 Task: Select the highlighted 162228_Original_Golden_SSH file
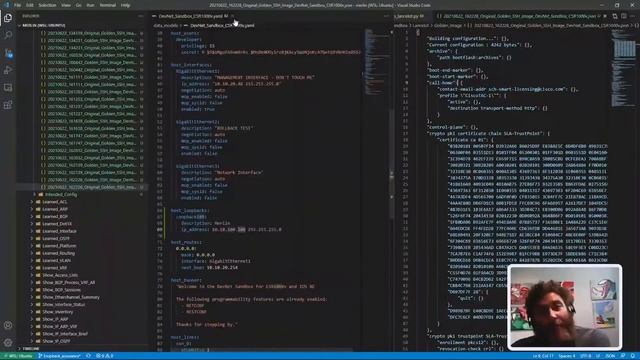pyautogui.click(x=82, y=187)
